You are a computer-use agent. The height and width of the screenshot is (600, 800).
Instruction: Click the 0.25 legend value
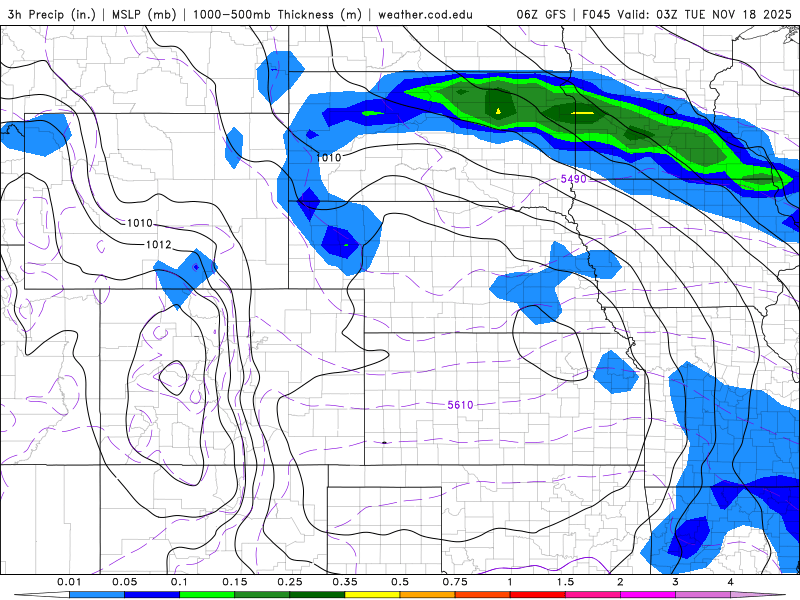290,582
